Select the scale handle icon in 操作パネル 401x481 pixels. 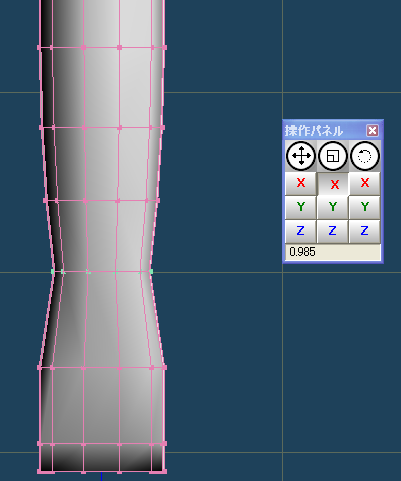pyautogui.click(x=333, y=156)
